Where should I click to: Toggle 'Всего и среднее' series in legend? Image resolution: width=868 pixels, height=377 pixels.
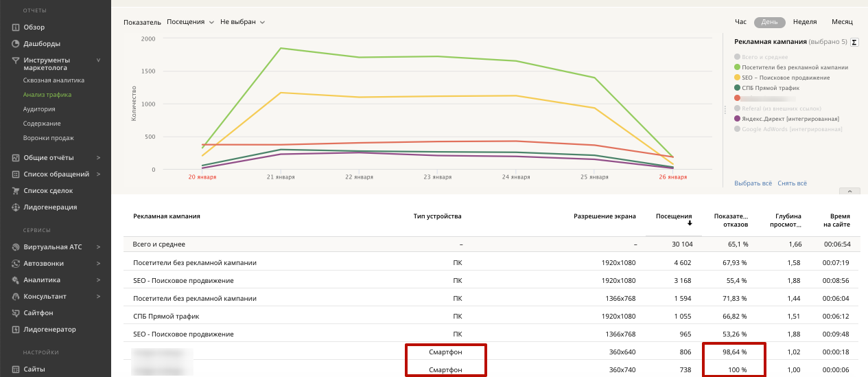761,57
